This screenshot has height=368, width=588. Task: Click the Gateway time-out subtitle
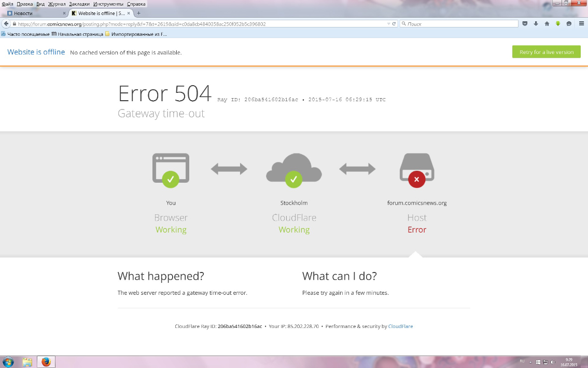(161, 113)
